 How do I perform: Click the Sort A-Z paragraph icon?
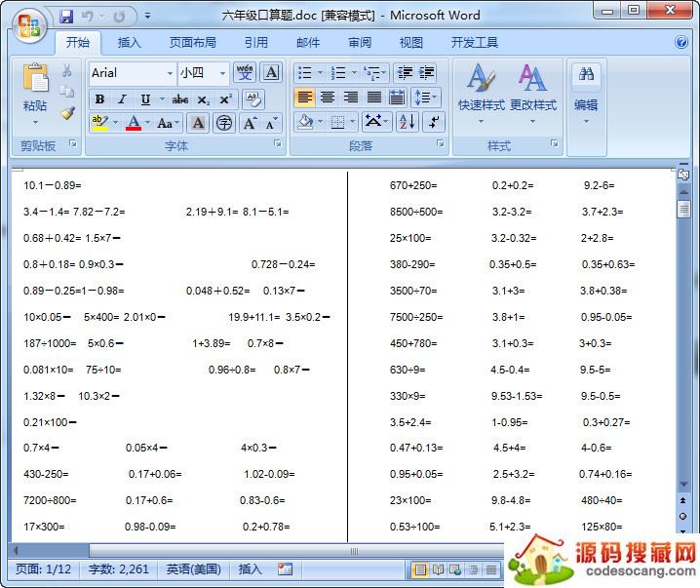[x=407, y=122]
